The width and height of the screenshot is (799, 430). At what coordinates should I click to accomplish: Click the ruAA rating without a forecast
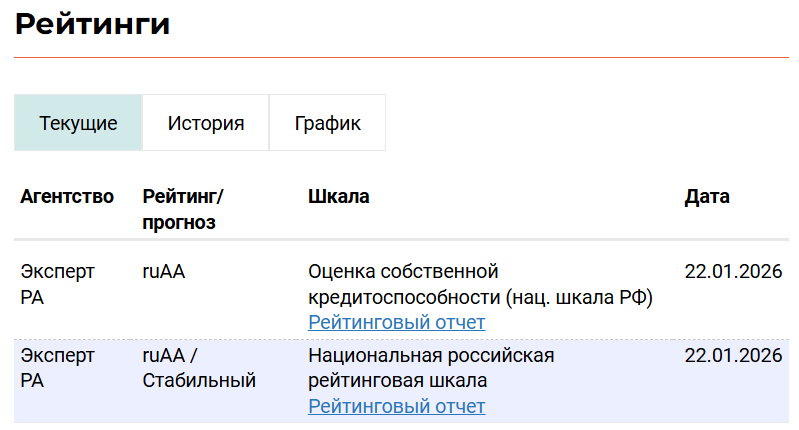(x=164, y=271)
